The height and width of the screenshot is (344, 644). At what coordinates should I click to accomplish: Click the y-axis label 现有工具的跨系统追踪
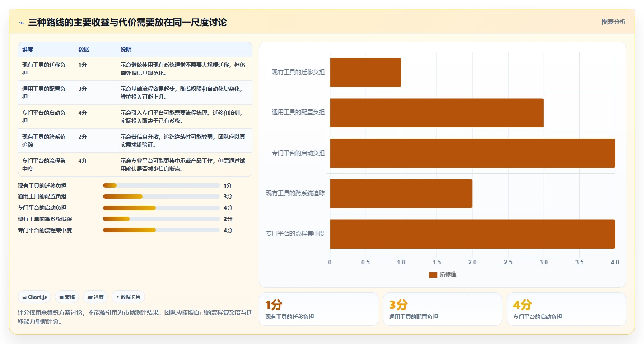(x=295, y=193)
